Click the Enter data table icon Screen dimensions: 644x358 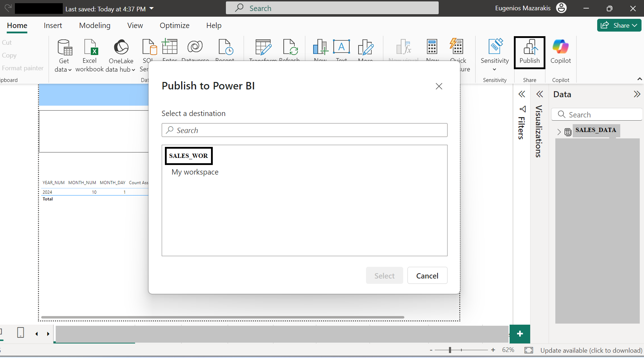[170, 47]
